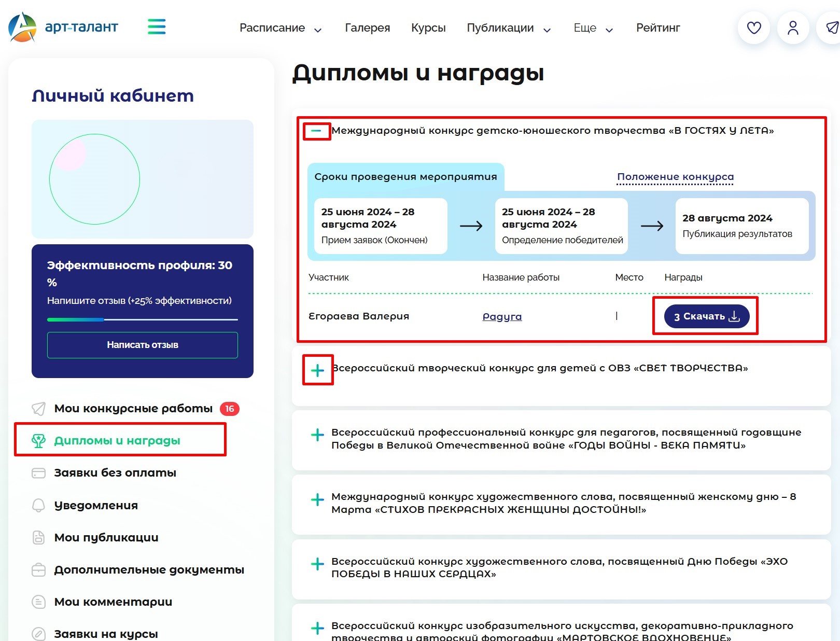Open the Расписание dropdown menu
Screen dimensions: 840x641
tap(280, 28)
